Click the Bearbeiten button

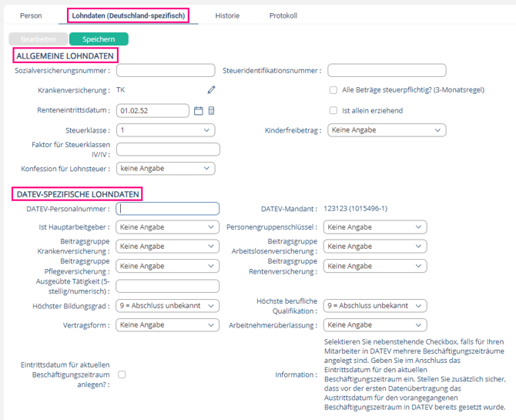[x=36, y=39]
